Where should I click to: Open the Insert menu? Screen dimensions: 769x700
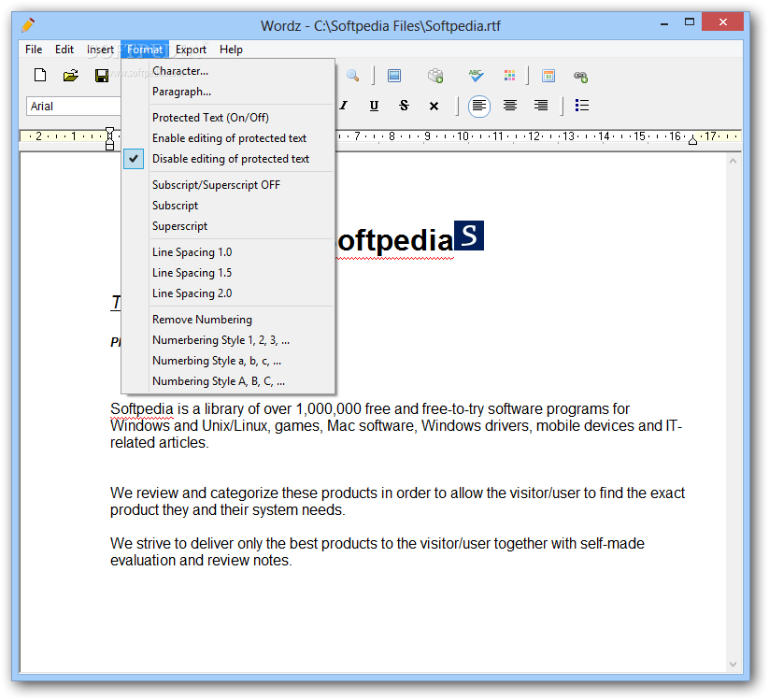[x=100, y=50]
